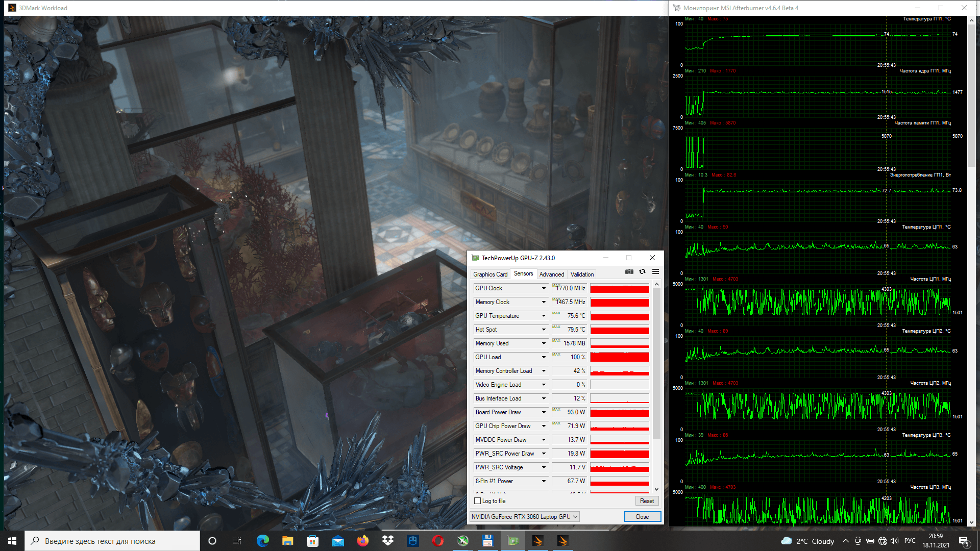
Task: Click the Reset button in GPU-Z
Action: tap(647, 501)
